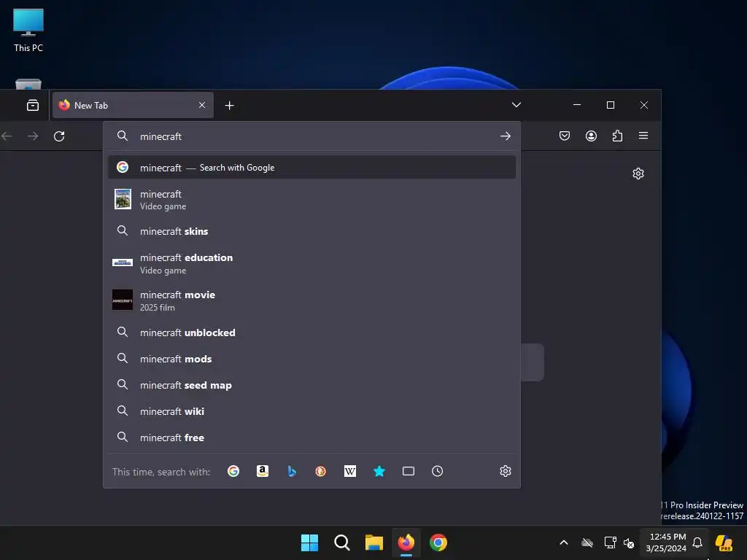Open clock showing 12:45 PM
This screenshot has width=747, height=560.
click(665, 542)
